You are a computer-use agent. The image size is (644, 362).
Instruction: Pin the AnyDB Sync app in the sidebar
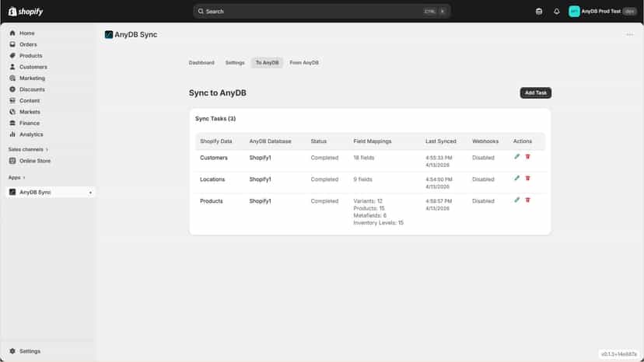[x=90, y=193]
